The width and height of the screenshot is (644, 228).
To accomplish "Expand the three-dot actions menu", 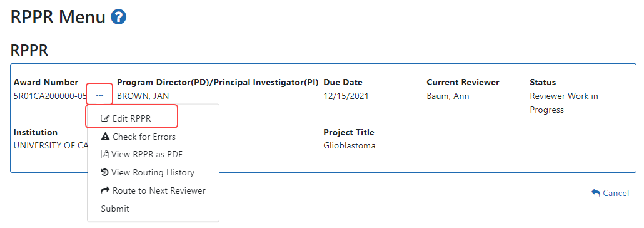I will tap(99, 95).
